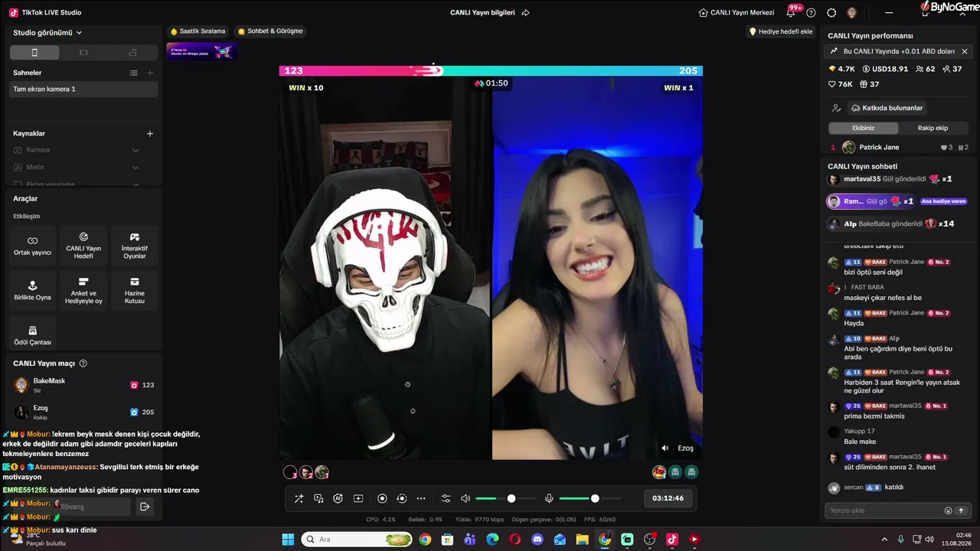
Task: Open notifications bell with 99+ badge
Action: (791, 12)
